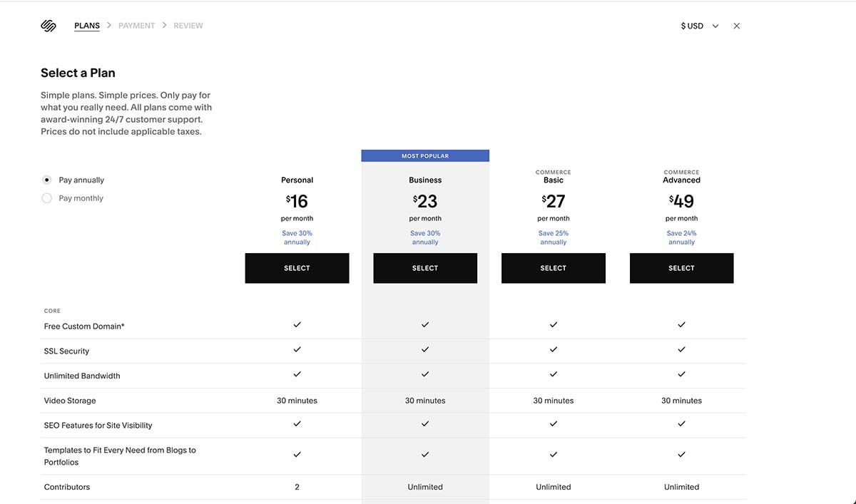Screen dimensions: 856x504
Task: Go to the PAYMENT step
Action: pyautogui.click(x=136, y=24)
